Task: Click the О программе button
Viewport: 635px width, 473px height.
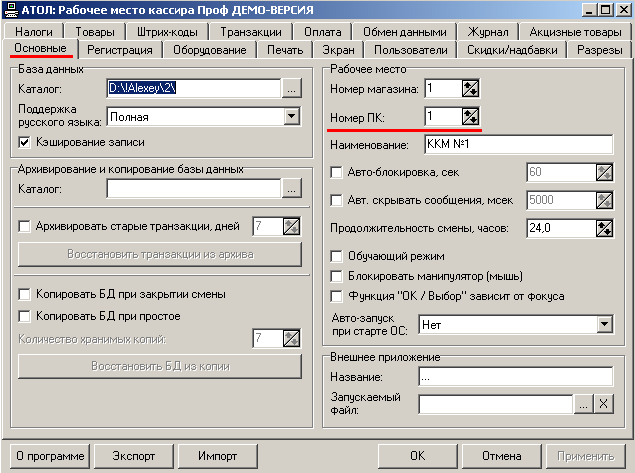Action: 50,456
